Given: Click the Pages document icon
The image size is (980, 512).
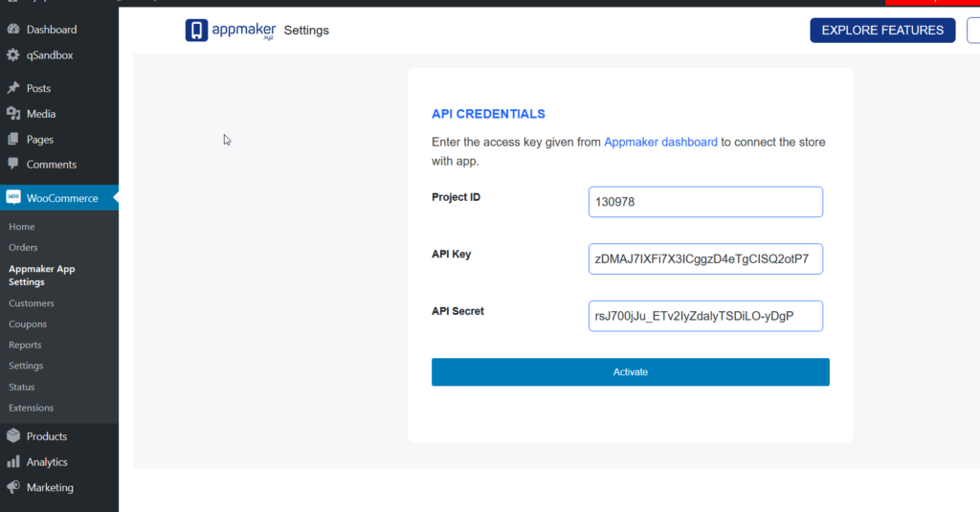Looking at the screenshot, I should [13, 140].
